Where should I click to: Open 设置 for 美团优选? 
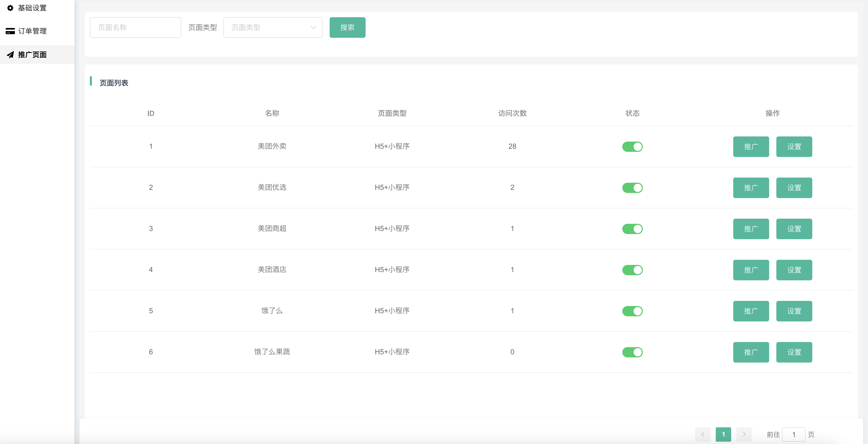[794, 188]
